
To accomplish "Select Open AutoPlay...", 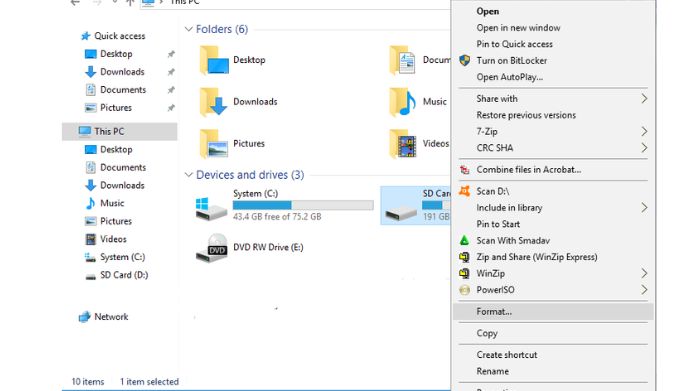I will (x=553, y=77).
